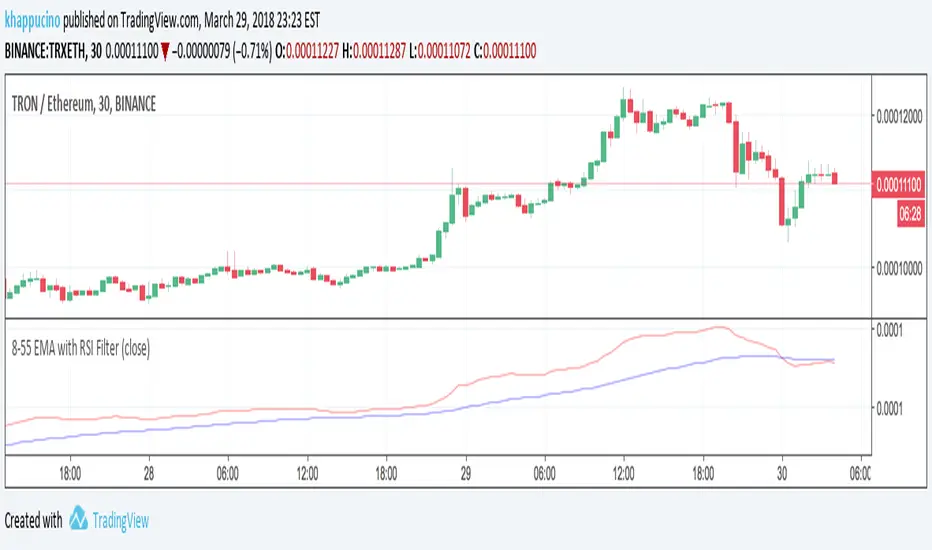Click the close value C:0.00011100
The height and width of the screenshot is (550, 932).
(505, 51)
